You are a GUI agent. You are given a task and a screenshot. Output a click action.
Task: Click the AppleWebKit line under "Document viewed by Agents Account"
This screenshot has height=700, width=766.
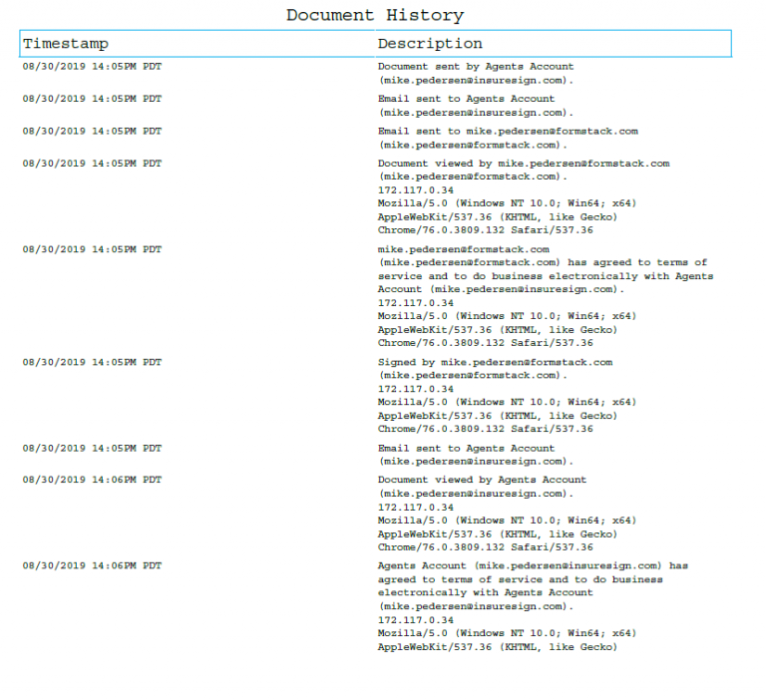498,534
